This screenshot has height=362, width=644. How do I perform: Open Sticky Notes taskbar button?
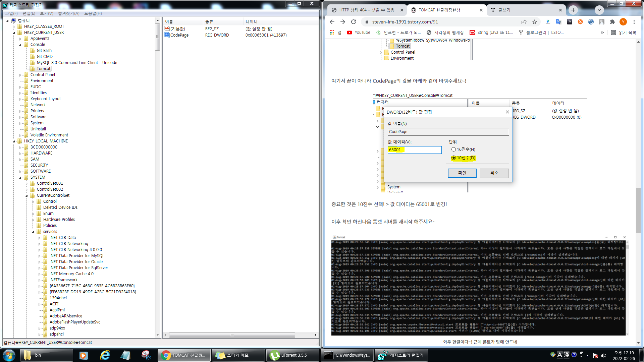pyautogui.click(x=238, y=355)
